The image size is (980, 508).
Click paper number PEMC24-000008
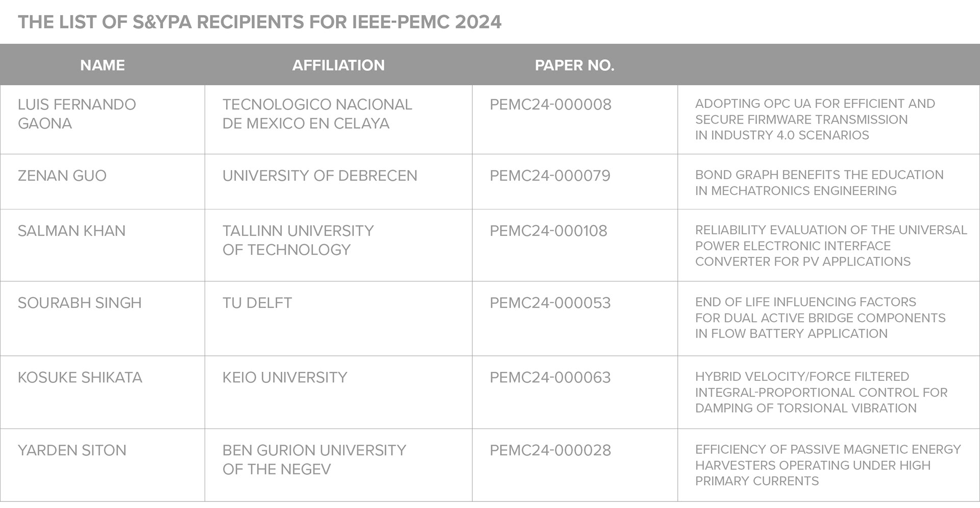click(x=550, y=105)
